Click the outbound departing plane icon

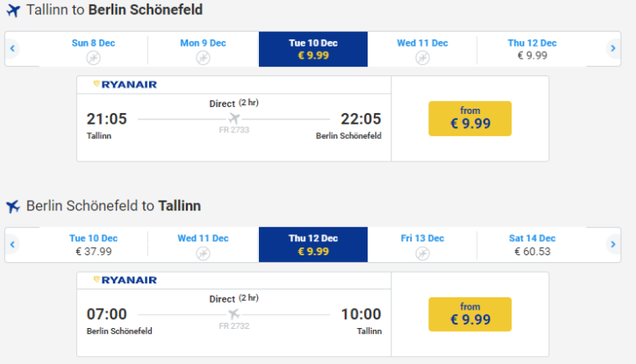coord(13,11)
